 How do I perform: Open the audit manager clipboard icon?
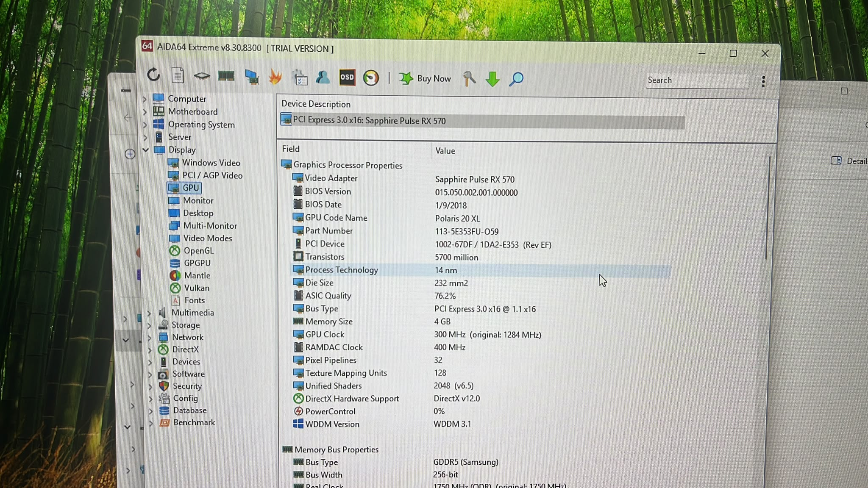point(300,78)
